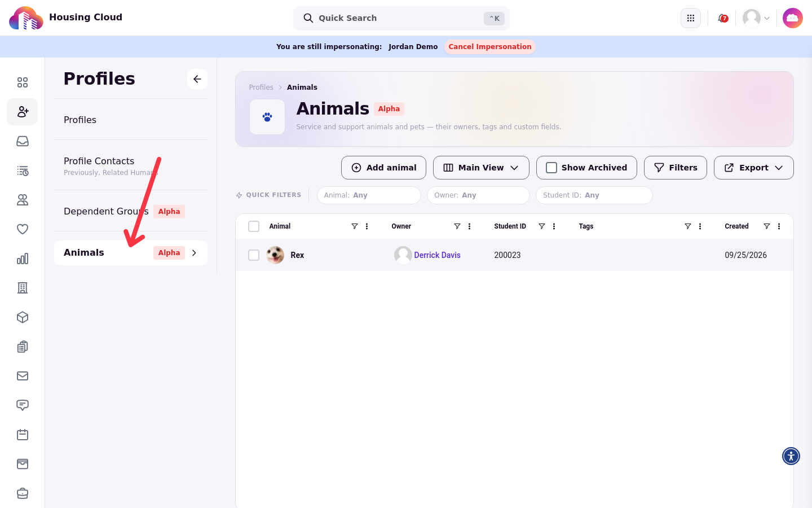Click Cancel Impersonation
The height and width of the screenshot is (508, 812).
(490, 47)
